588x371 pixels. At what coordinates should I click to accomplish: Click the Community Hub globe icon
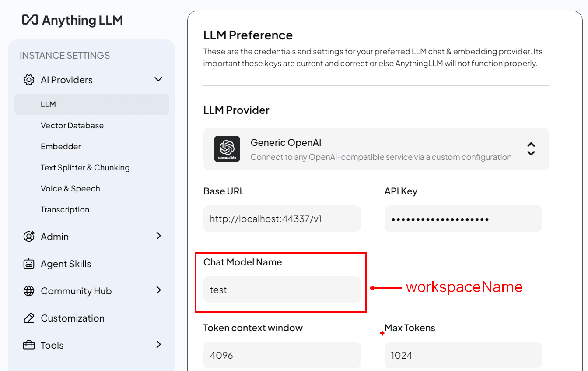[x=28, y=290]
